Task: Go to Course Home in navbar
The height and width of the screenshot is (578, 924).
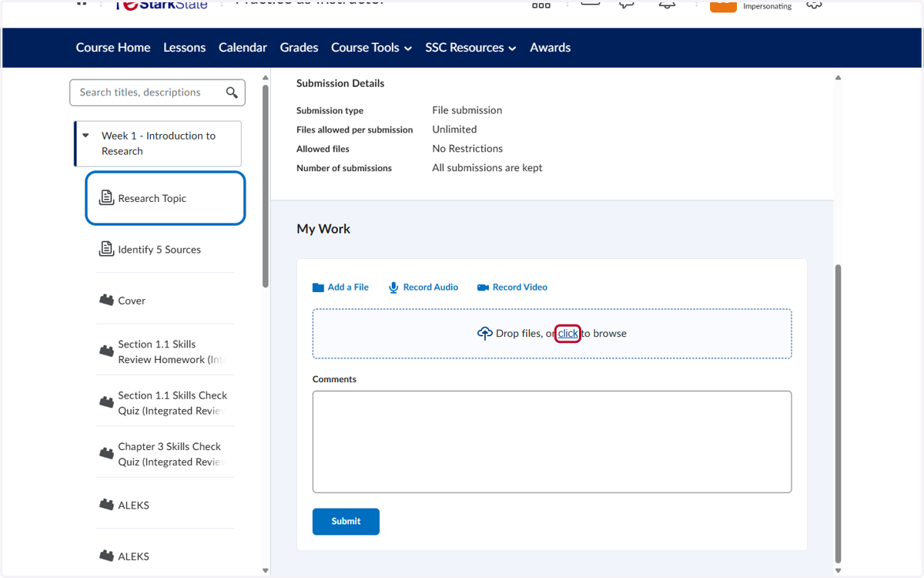Action: tap(113, 48)
